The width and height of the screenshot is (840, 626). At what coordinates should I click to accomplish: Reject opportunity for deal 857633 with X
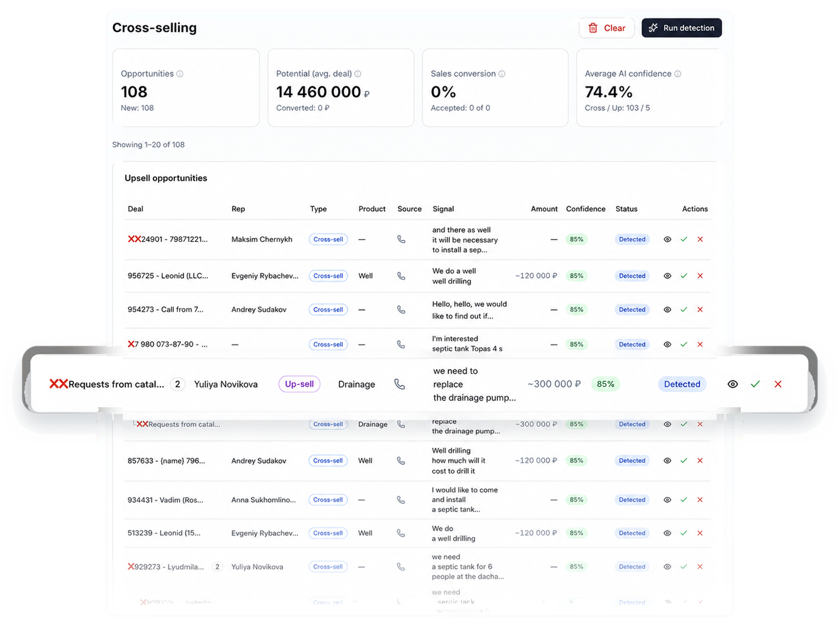pos(700,461)
